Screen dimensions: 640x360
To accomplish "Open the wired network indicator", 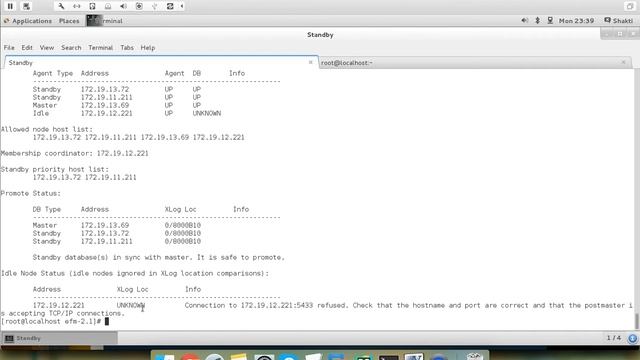I will [550, 20].
